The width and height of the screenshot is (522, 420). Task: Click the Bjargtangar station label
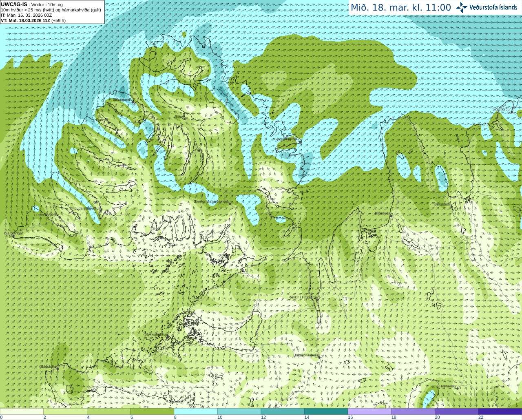point(13,233)
